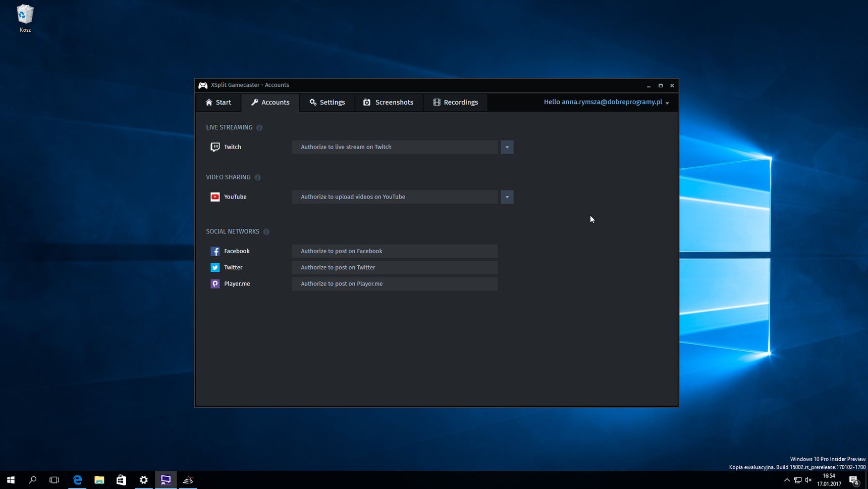Minimize the XSplit Gamecaster window
This screenshot has width=868, height=489.
648,86
